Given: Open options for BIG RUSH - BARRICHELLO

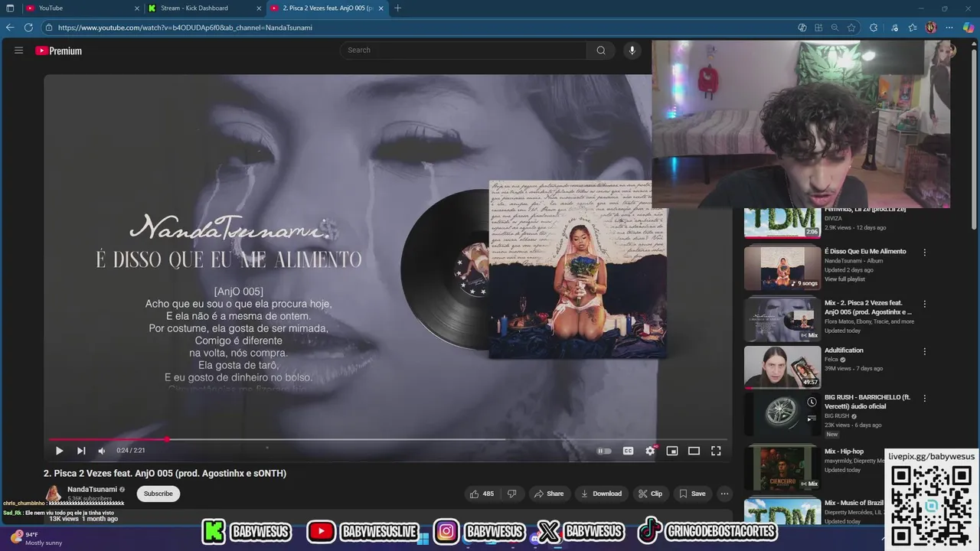Looking at the screenshot, I should pyautogui.click(x=925, y=399).
